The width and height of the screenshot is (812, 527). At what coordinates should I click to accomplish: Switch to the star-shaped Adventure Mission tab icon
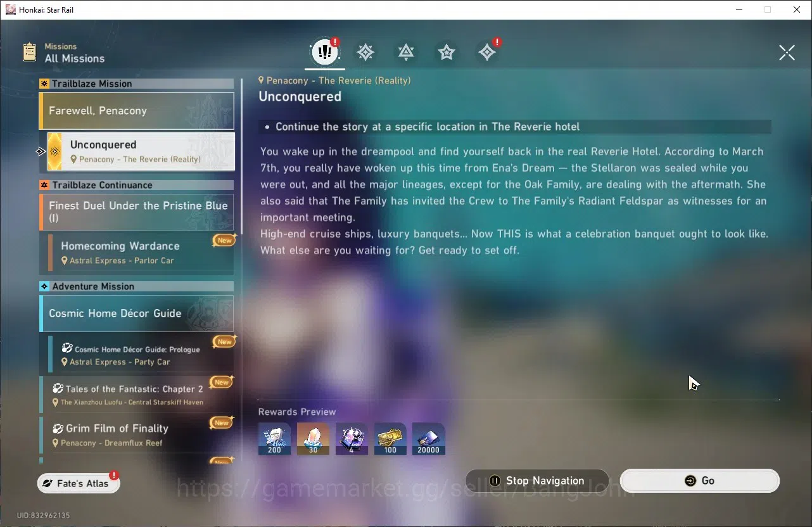447,53
